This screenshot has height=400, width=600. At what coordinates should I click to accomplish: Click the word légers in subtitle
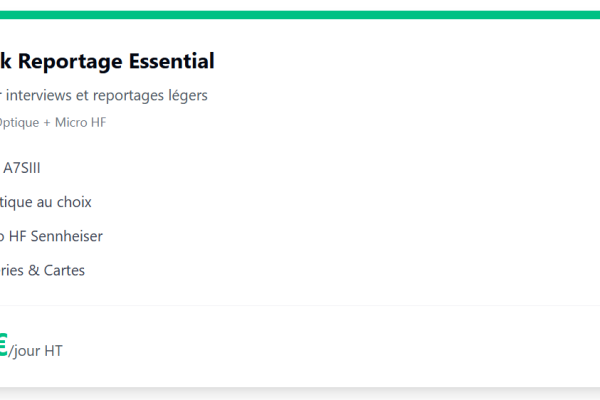[x=188, y=96]
